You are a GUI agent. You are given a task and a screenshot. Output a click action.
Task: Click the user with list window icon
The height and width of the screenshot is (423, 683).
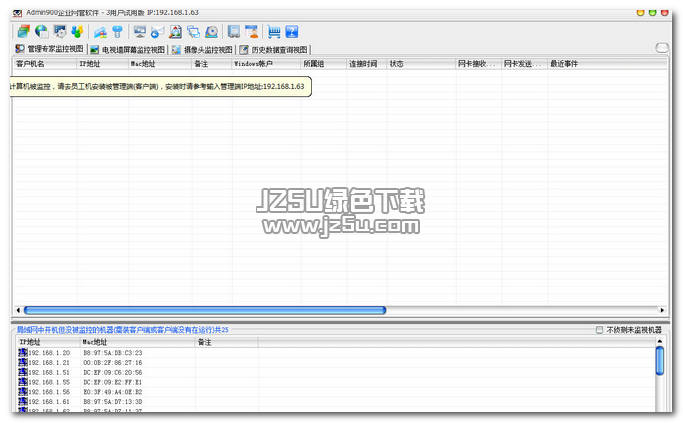click(x=251, y=31)
